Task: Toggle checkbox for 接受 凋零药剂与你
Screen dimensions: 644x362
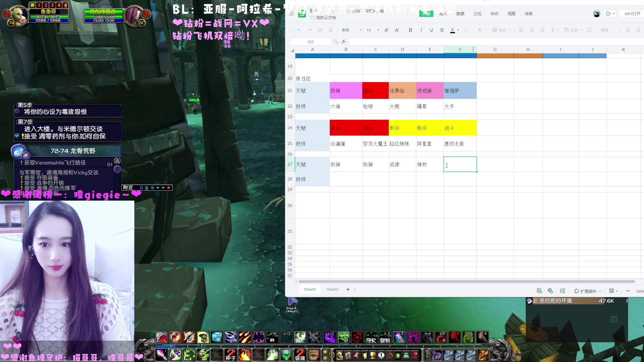Action: (x=17, y=136)
